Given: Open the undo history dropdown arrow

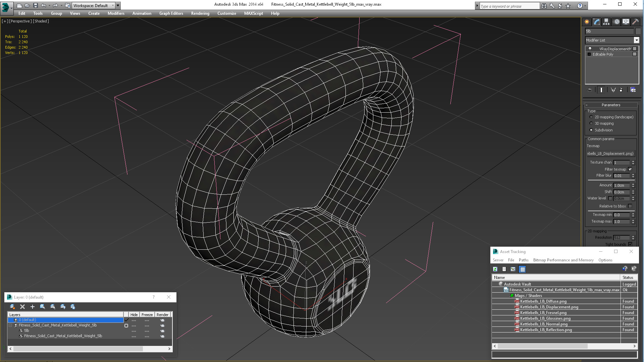Looking at the screenshot, I should [49, 5].
